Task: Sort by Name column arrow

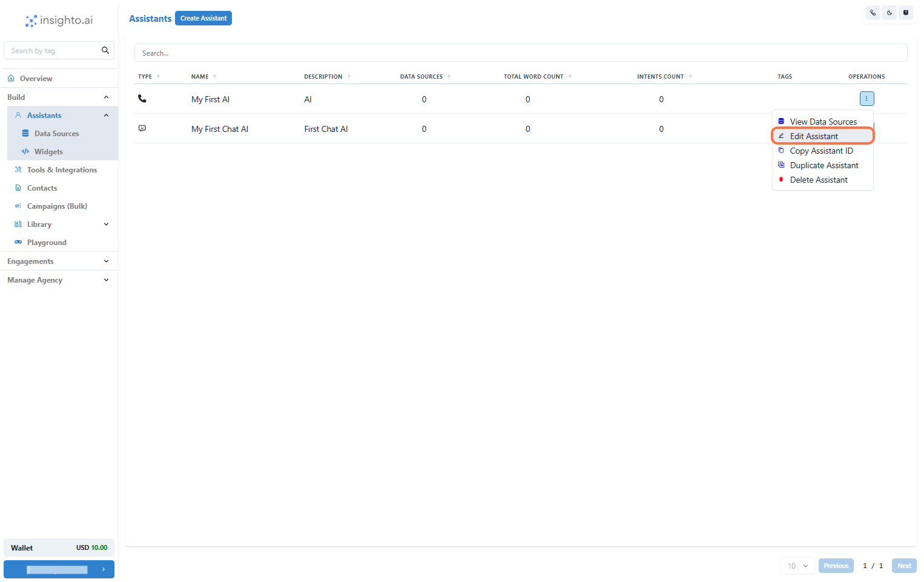Action: 214,77
